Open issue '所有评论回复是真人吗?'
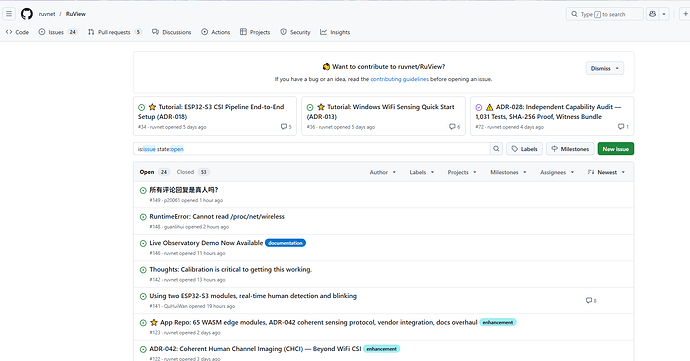690x361 pixels. coord(184,190)
